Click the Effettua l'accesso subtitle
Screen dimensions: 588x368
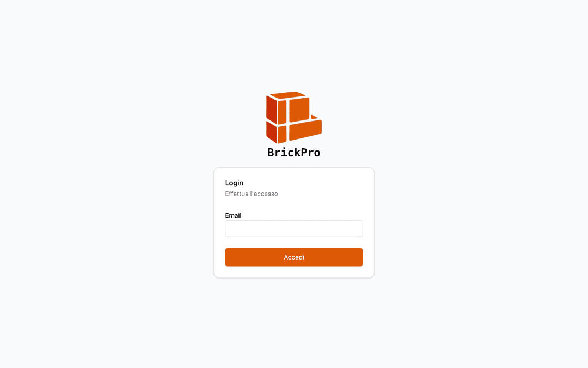[x=251, y=194]
